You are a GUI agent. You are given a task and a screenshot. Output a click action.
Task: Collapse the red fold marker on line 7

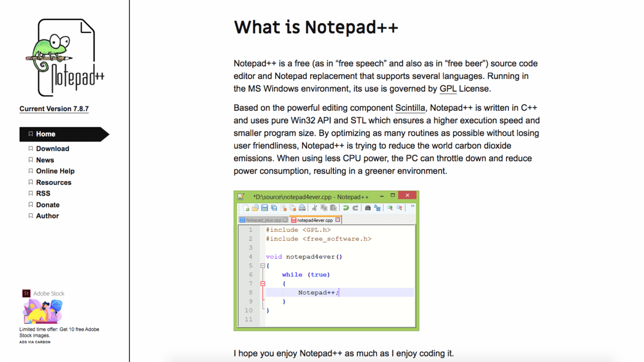coord(262,284)
